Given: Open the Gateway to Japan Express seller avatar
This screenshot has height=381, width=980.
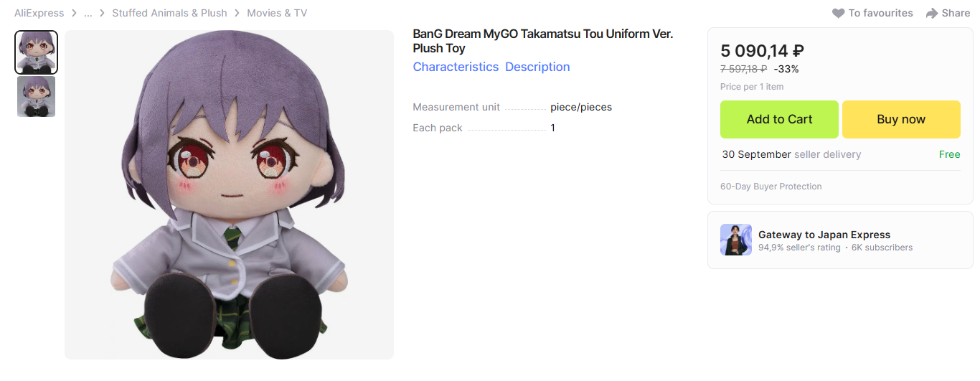Looking at the screenshot, I should click(x=736, y=240).
